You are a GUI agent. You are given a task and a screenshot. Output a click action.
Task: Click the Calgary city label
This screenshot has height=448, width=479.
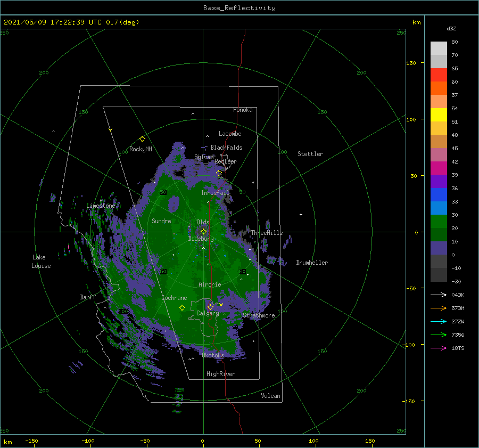tap(208, 313)
